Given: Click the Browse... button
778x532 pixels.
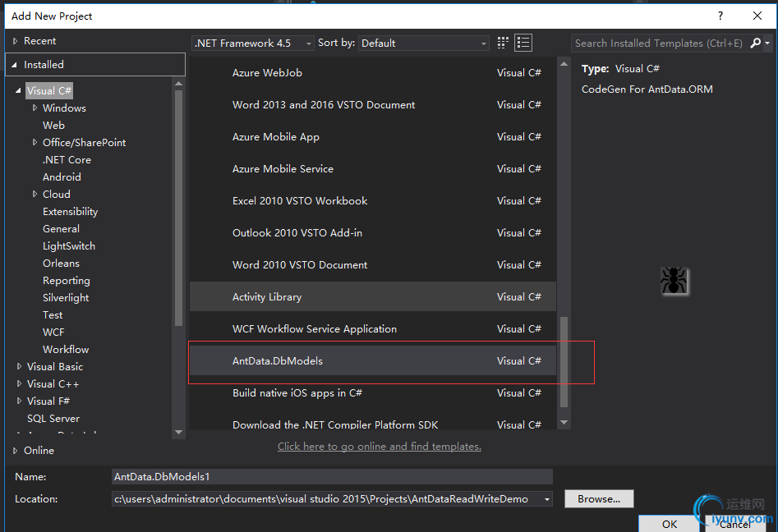Looking at the screenshot, I should click(599, 499).
